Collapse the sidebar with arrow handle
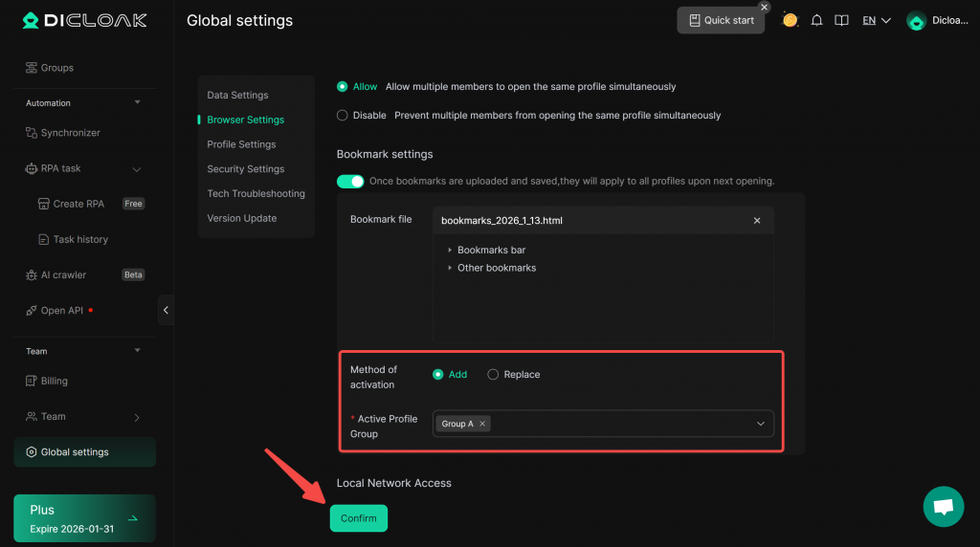 point(166,310)
